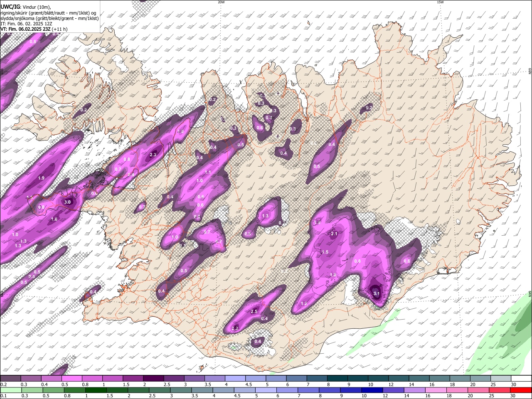Click the 'IT: Fim. 06. 02. 2025 12Z' line
This screenshot has height=399, width=532.
click(x=26, y=24)
